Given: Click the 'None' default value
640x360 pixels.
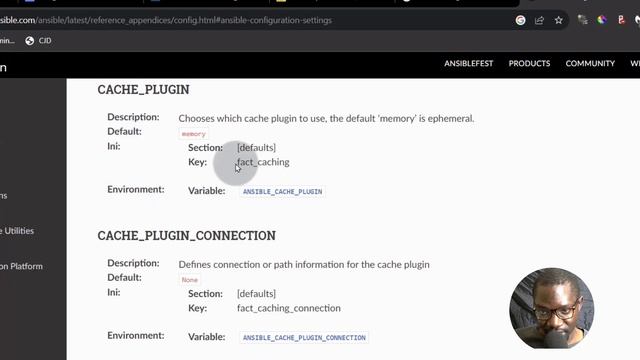Looking at the screenshot, I should point(189,280).
